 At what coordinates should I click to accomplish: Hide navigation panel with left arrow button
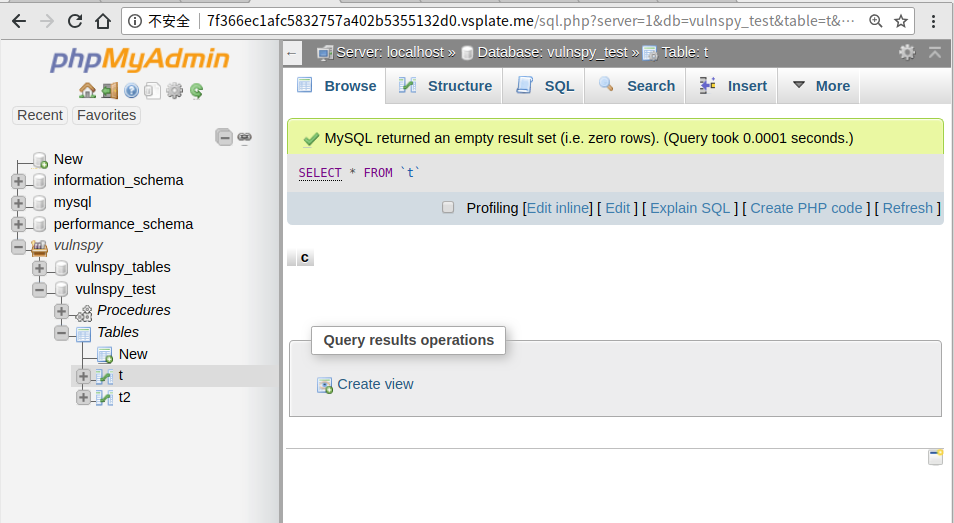[292, 54]
